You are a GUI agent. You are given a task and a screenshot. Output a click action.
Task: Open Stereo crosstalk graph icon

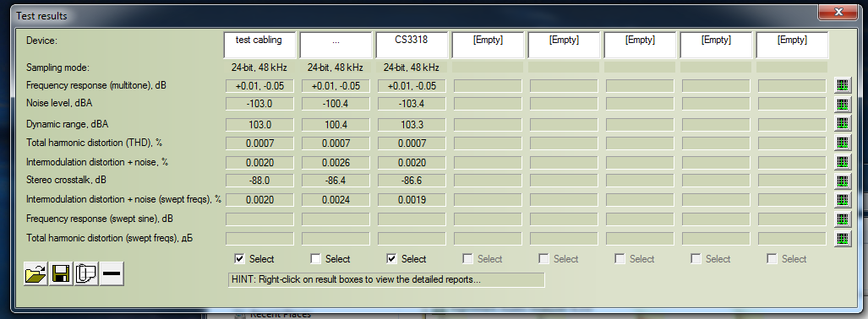[x=842, y=181]
